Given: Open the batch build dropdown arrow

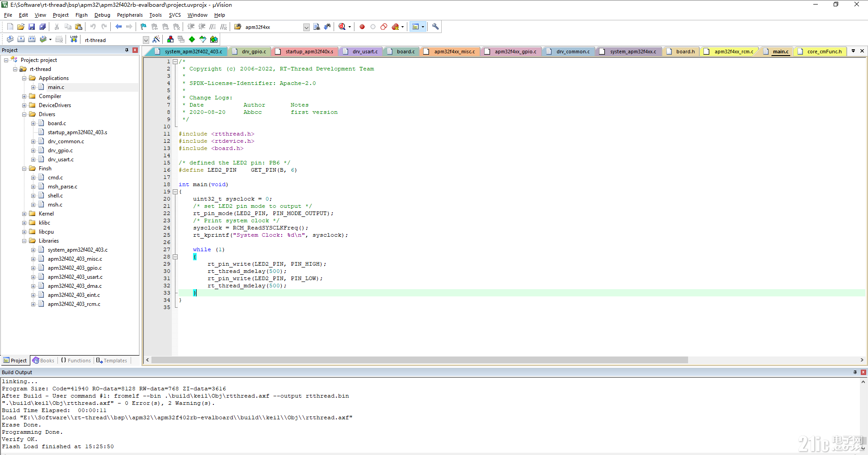Looking at the screenshot, I should 50,39.
